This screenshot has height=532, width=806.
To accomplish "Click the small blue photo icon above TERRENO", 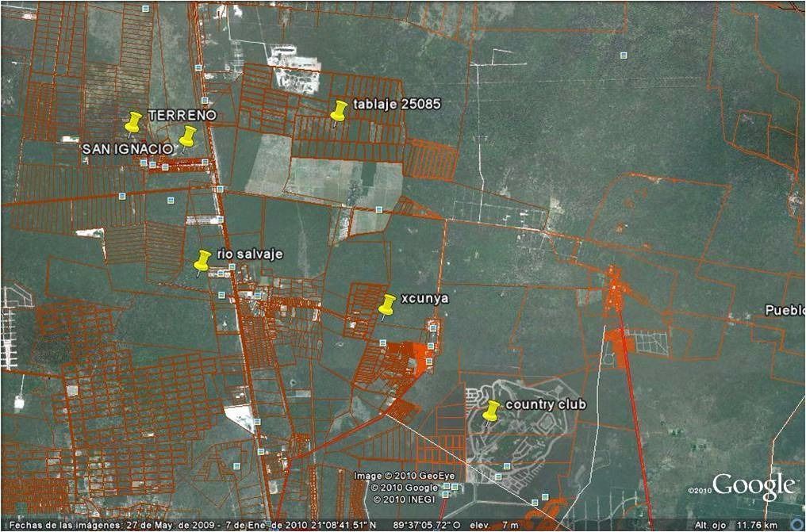I will pos(205,101).
